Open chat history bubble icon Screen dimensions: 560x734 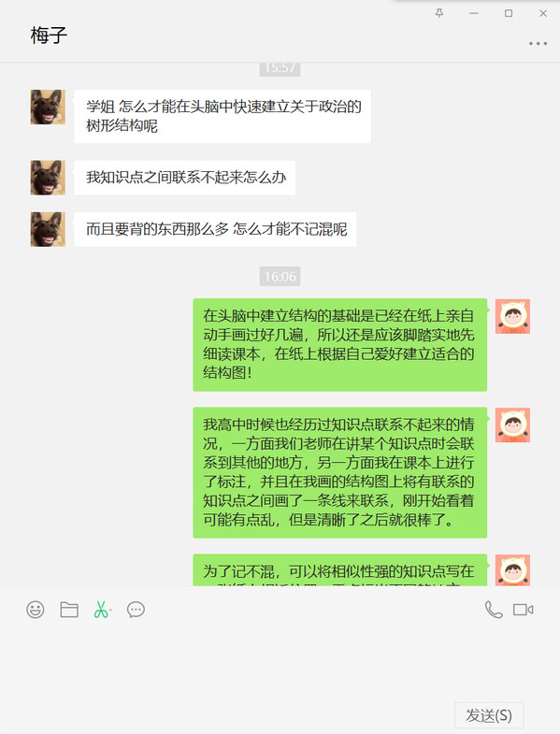(136, 610)
